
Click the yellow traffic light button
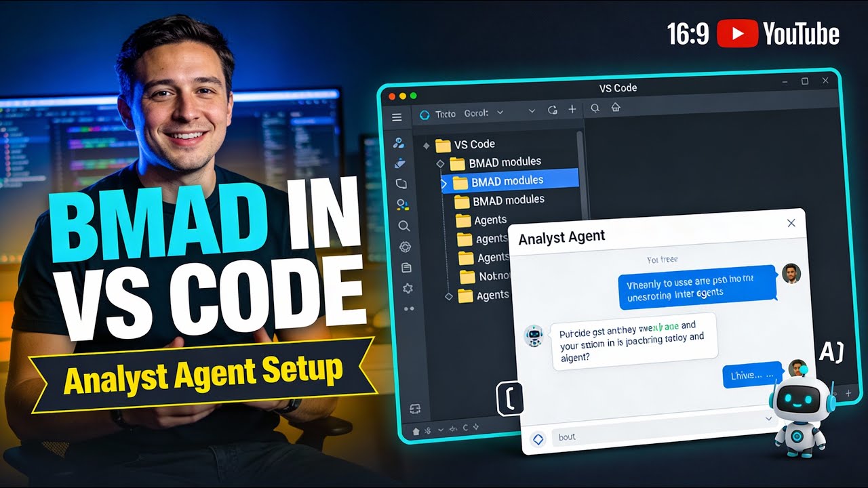coord(403,96)
